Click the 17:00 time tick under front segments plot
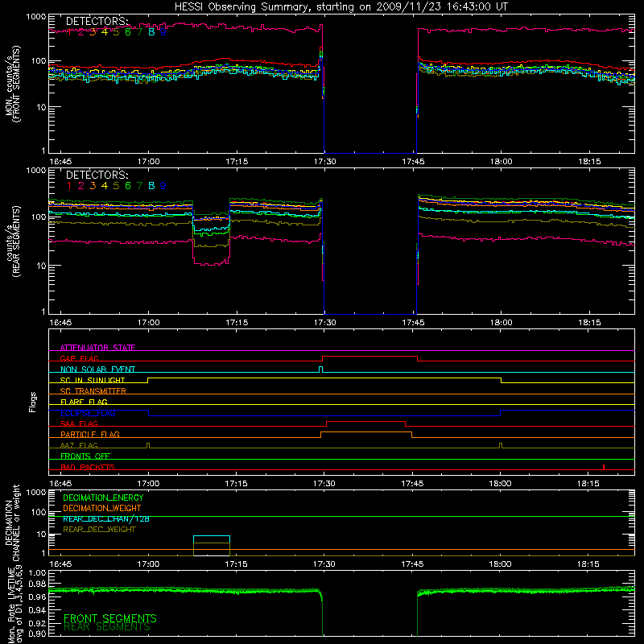Viewport: 644px width, 644px height. [x=149, y=162]
